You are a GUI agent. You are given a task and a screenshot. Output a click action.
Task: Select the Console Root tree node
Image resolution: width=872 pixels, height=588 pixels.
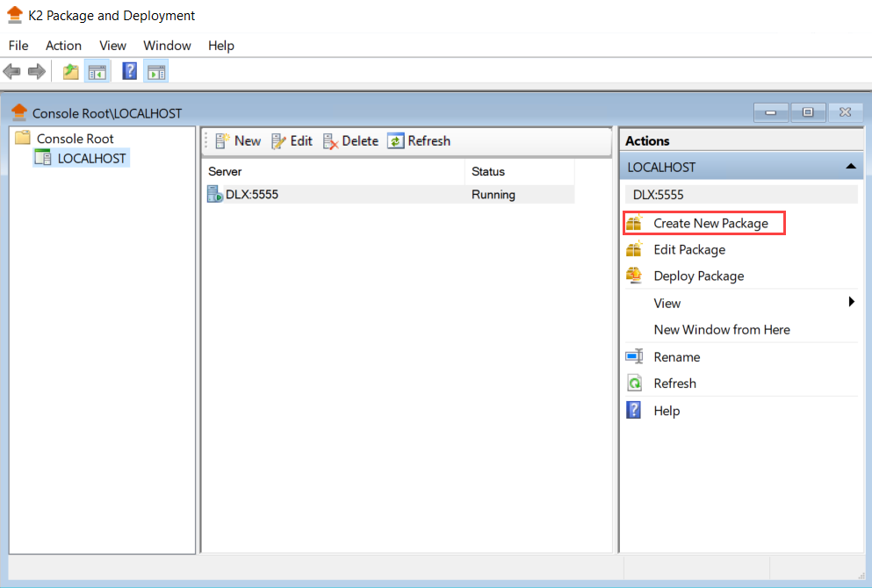(75, 139)
